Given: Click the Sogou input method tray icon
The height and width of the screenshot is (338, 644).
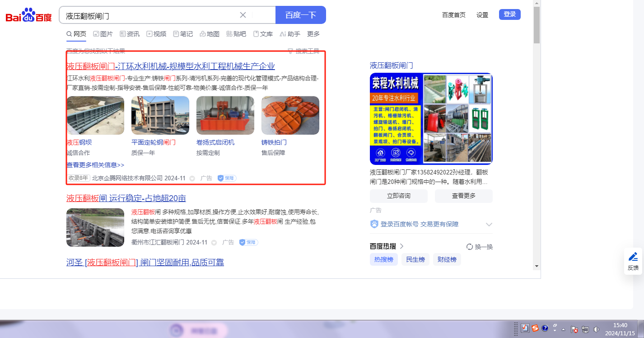Looking at the screenshot, I should point(535,329).
